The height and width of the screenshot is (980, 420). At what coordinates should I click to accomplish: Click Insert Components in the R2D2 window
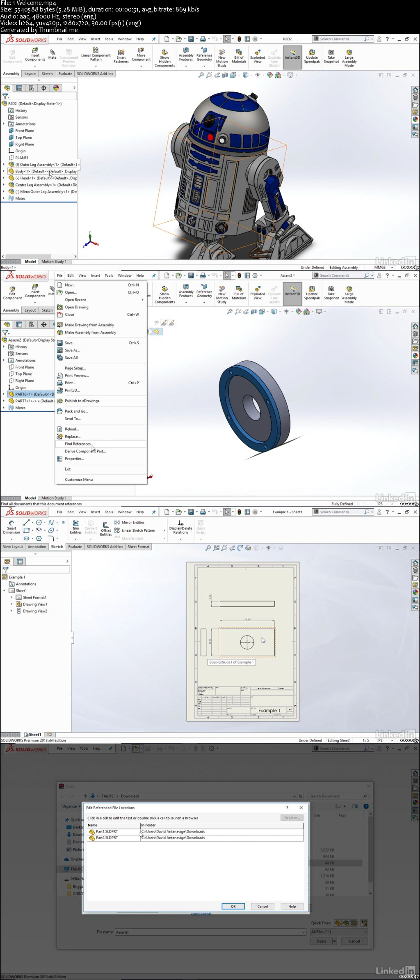[x=35, y=55]
